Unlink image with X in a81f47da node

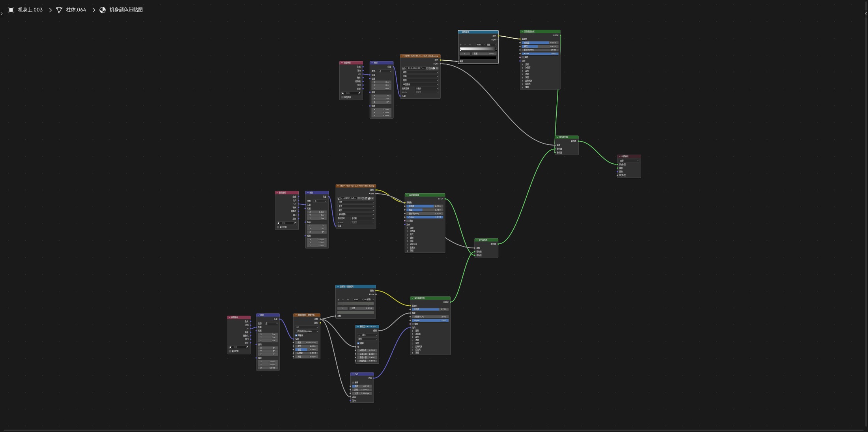(372, 198)
